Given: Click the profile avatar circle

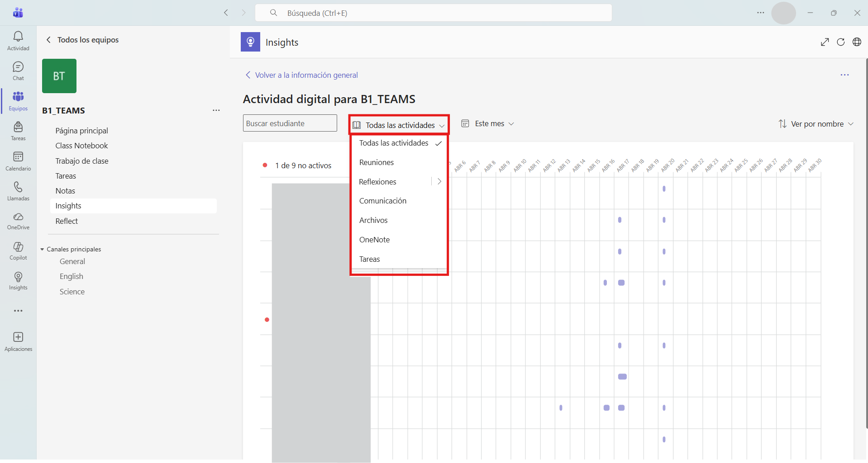Looking at the screenshot, I should click(x=783, y=13).
